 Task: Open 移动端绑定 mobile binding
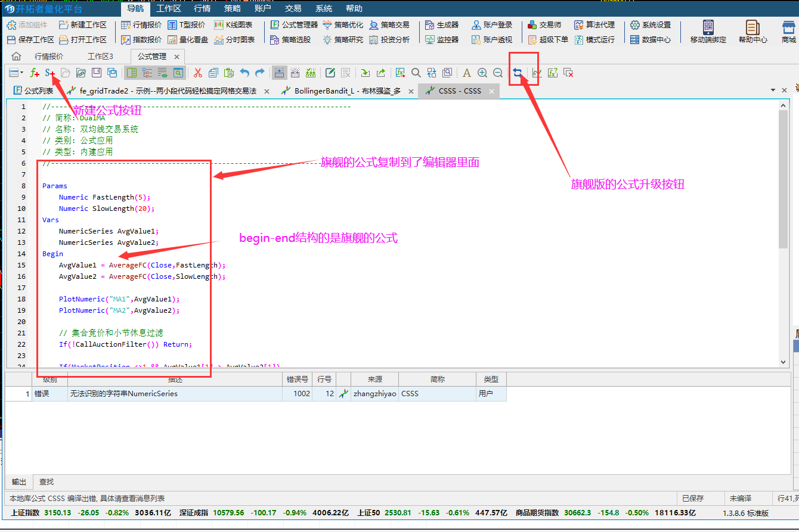coord(708,32)
